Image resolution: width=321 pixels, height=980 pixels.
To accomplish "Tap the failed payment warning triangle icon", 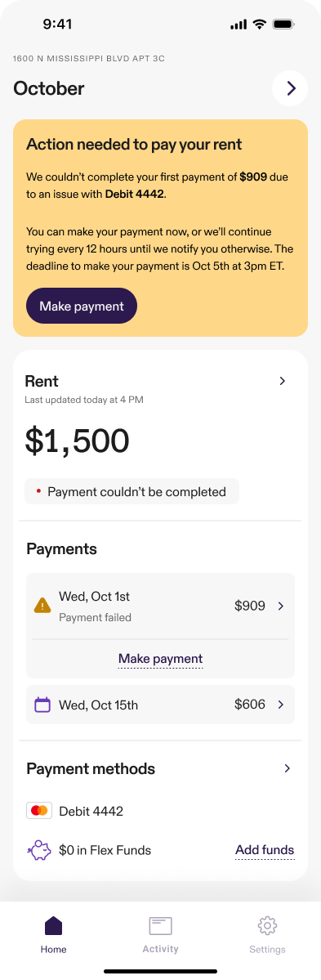I will click(42, 605).
